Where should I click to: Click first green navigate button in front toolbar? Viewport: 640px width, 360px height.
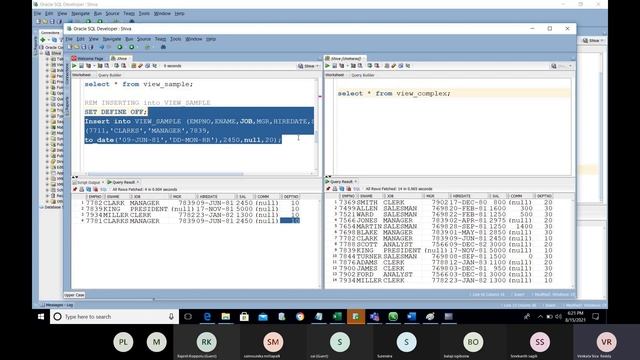click(120, 47)
